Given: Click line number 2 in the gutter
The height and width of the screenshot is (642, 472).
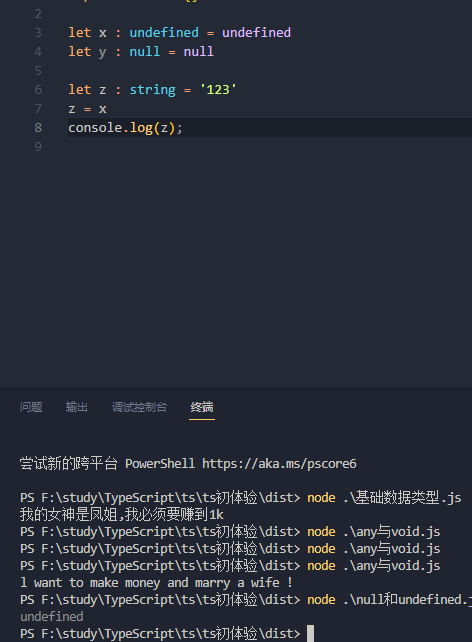Looking at the screenshot, I should pyautogui.click(x=38, y=14).
